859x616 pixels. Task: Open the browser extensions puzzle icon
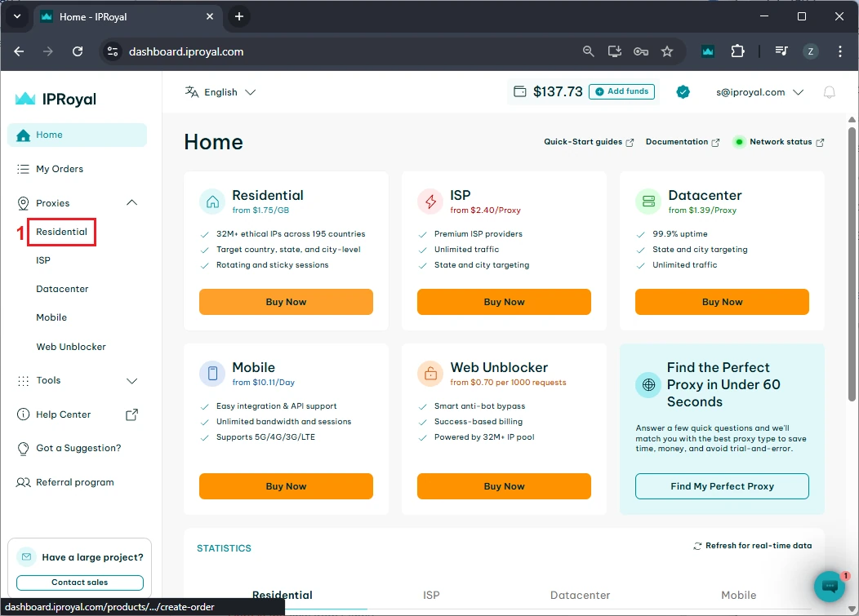(x=737, y=51)
